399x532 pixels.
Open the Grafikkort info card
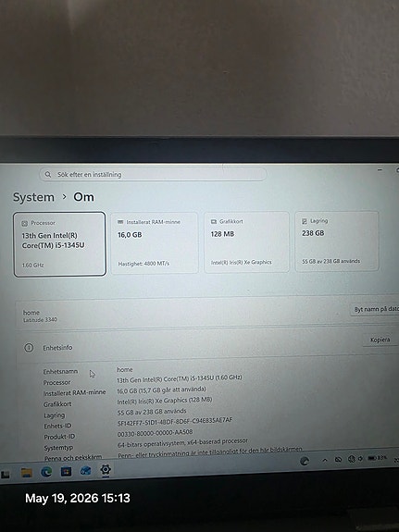point(246,241)
